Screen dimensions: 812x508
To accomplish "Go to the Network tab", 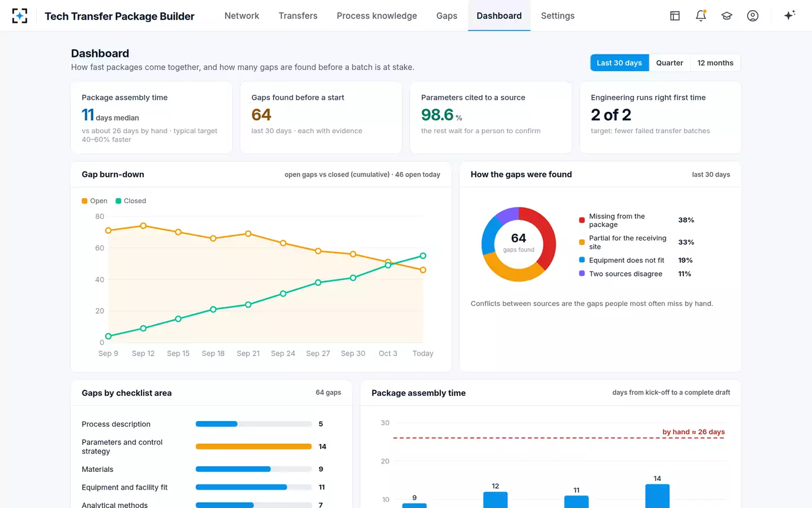I will [x=242, y=16].
